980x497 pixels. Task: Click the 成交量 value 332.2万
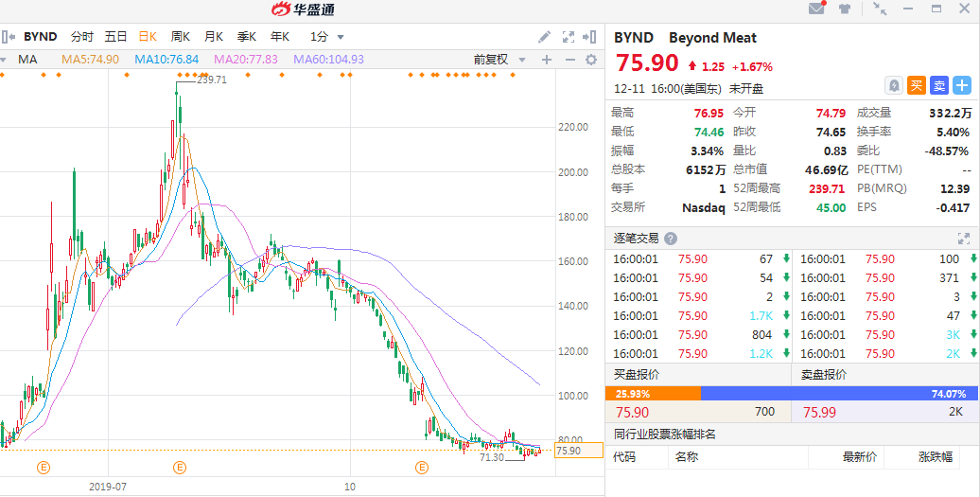[950, 114]
